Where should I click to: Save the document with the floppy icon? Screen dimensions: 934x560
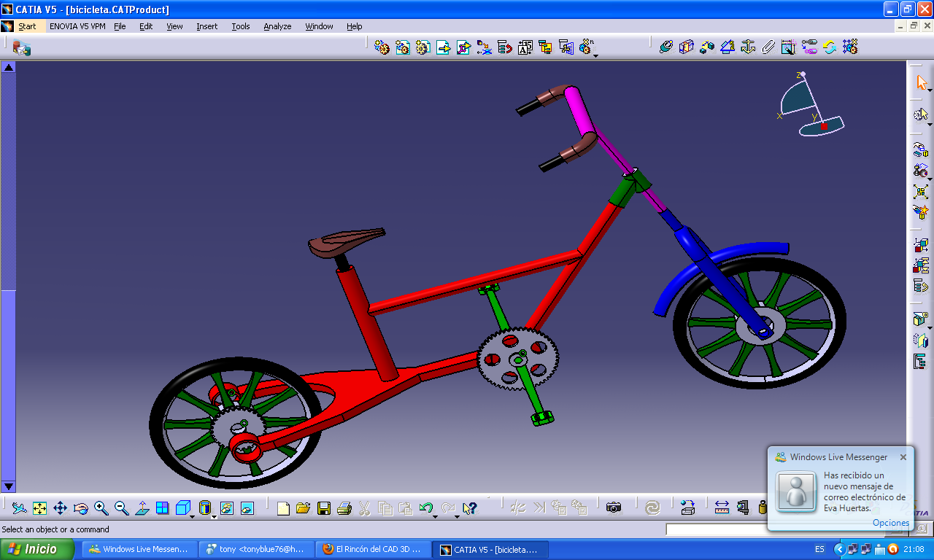click(324, 507)
